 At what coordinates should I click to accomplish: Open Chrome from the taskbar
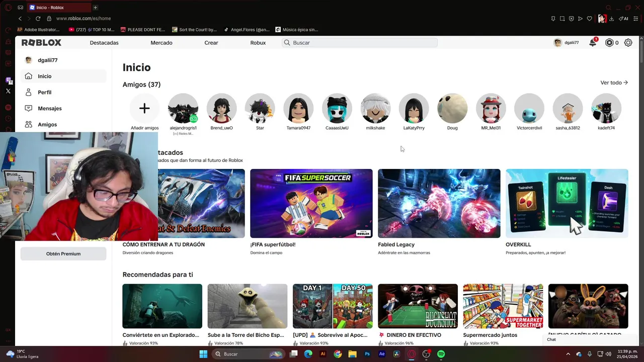[338, 354]
